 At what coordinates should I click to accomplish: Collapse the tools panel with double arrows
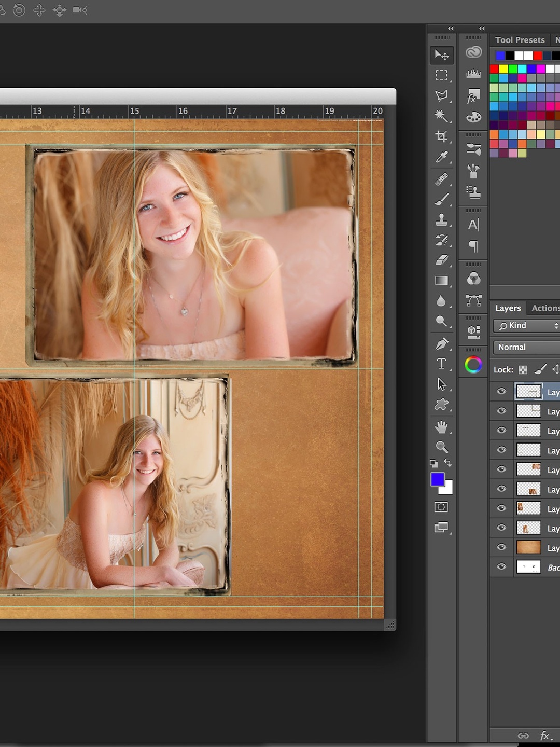coord(451,29)
